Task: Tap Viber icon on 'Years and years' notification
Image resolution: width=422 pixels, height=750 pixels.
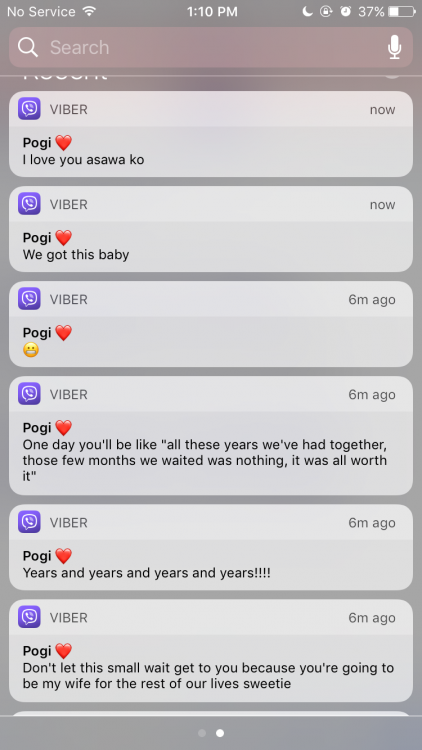Action: pyautogui.click(x=29, y=522)
